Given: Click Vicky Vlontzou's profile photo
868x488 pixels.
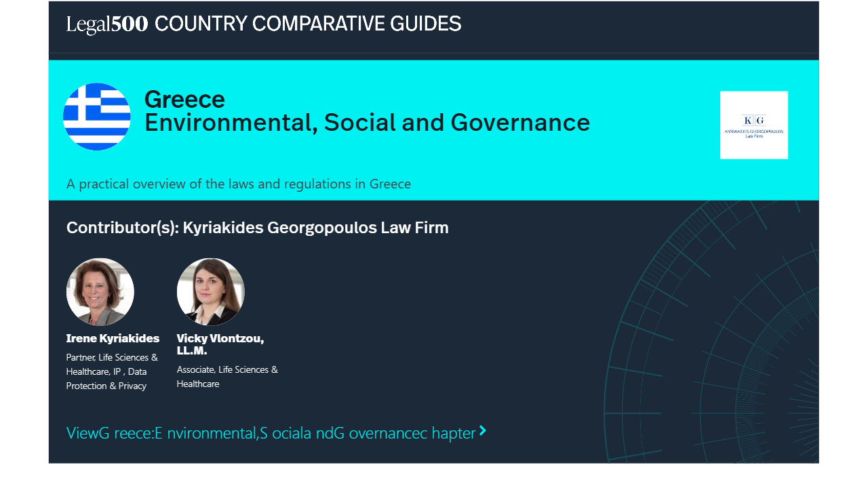Looking at the screenshot, I should (211, 292).
